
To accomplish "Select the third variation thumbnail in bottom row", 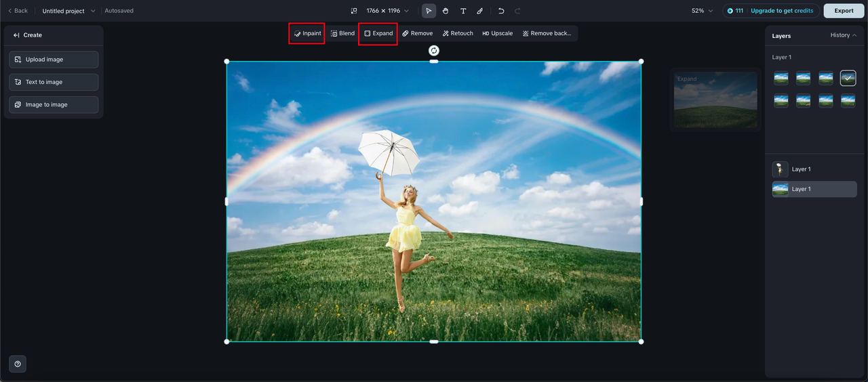I will (825, 100).
